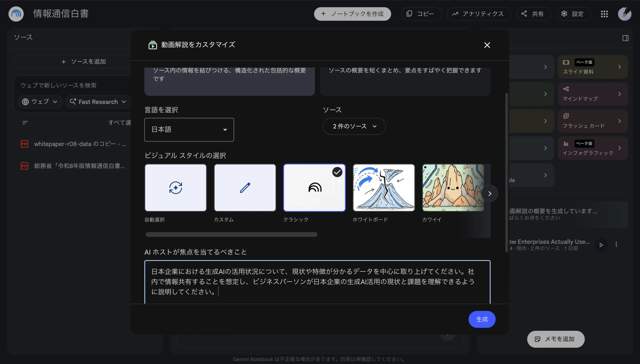Open the 日本語 language dropdown
The width and height of the screenshot is (640, 364).
[189, 129]
